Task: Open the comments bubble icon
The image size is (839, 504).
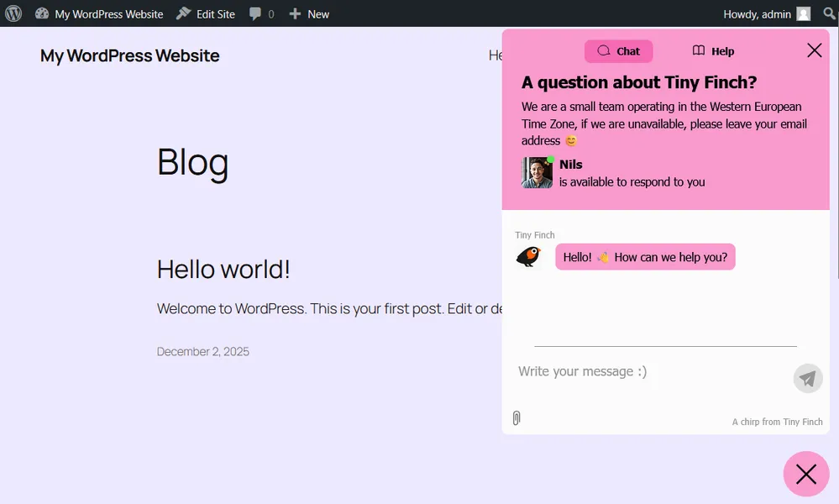Action: [261, 13]
